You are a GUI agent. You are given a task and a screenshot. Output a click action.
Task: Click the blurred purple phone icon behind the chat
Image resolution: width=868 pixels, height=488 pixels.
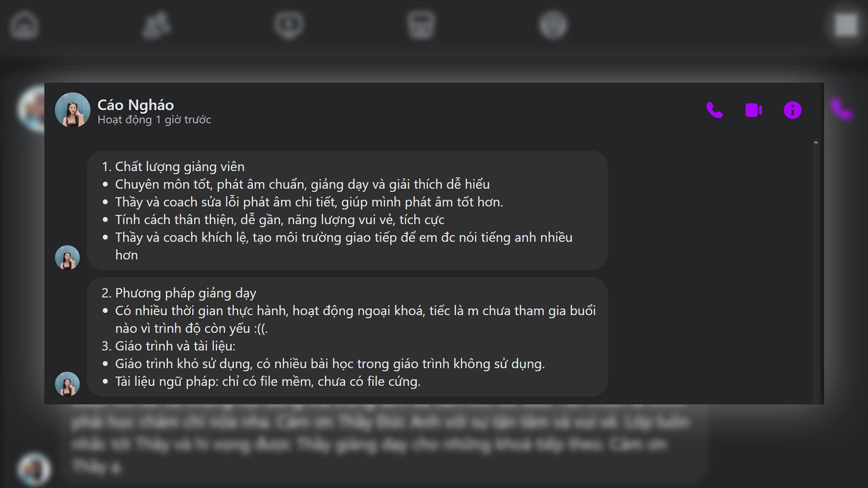(842, 110)
